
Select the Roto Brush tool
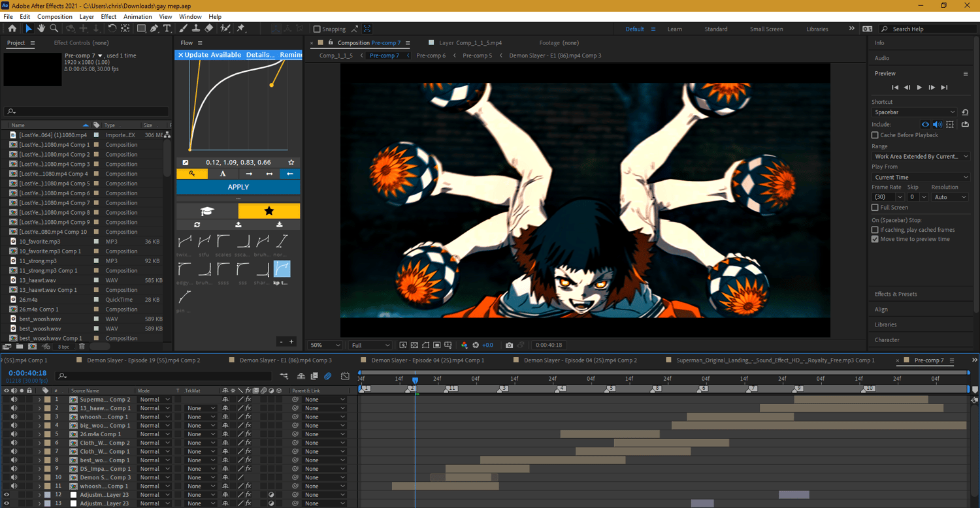point(225,29)
